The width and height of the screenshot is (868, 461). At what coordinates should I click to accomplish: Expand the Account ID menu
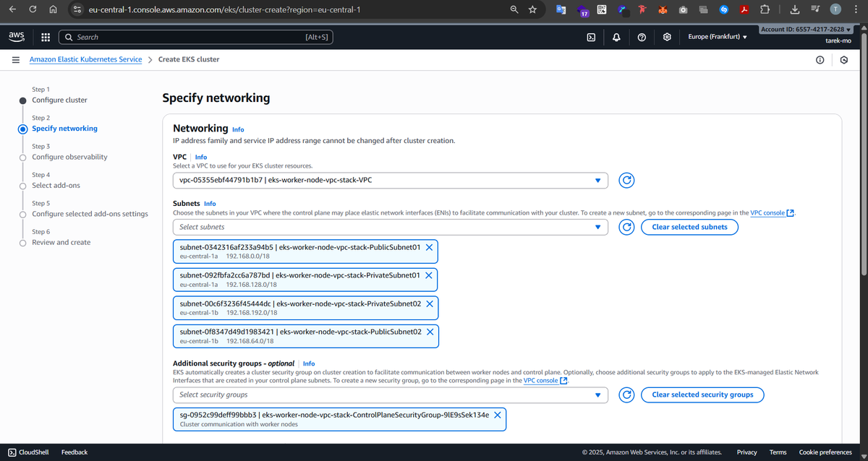tap(807, 29)
